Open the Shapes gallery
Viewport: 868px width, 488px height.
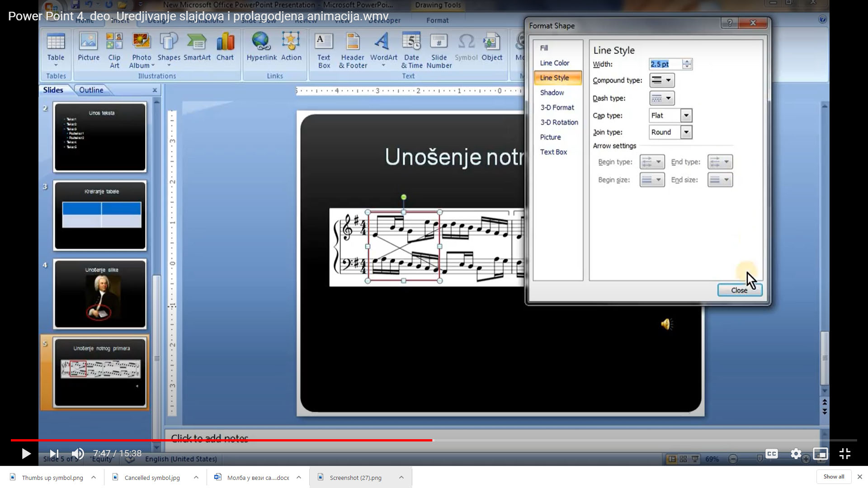[169, 49]
